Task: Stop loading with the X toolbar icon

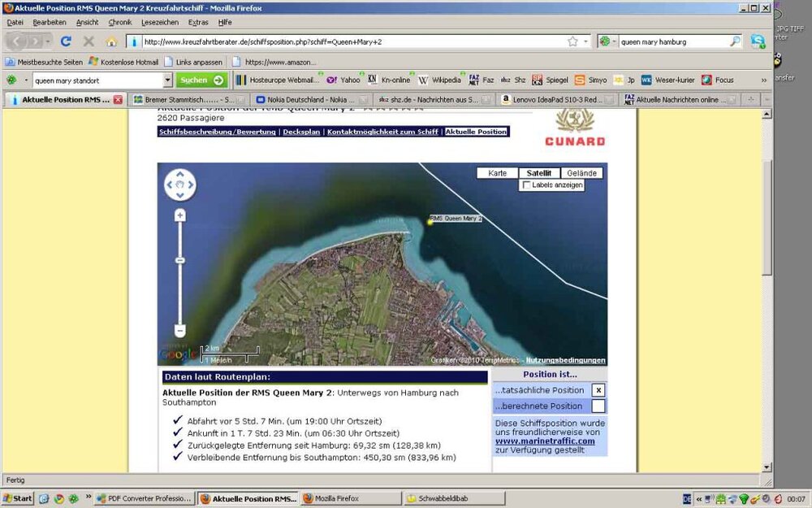Action: [89, 41]
